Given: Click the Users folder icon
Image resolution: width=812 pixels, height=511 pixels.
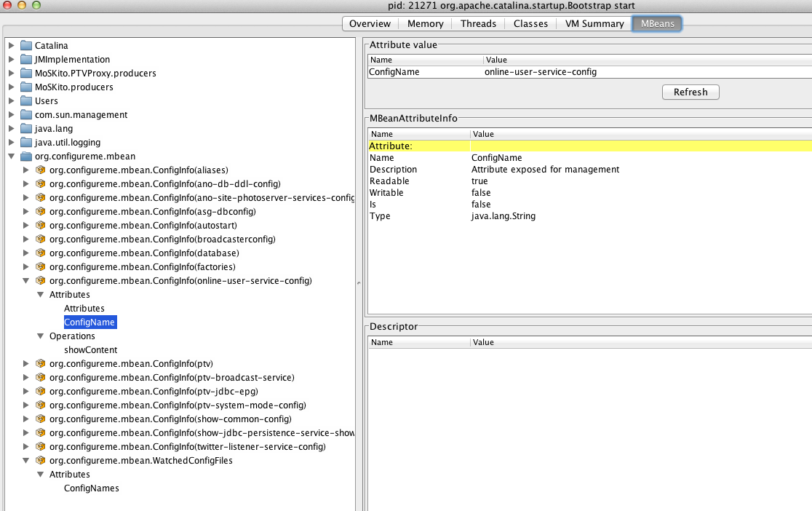Looking at the screenshot, I should coord(26,100).
